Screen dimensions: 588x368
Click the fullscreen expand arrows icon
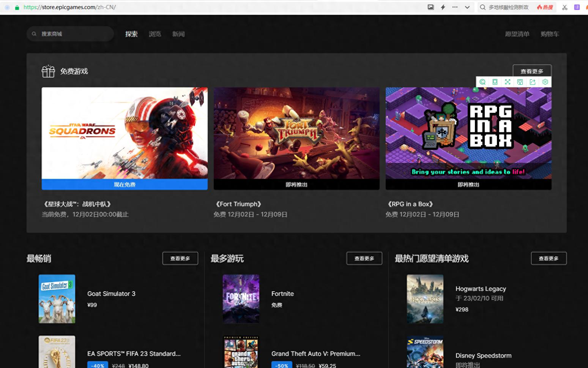tap(508, 82)
